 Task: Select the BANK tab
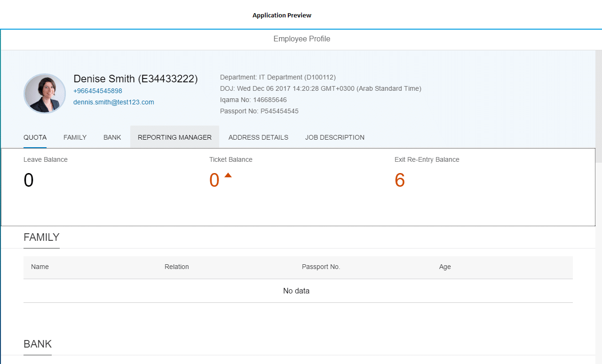coord(112,137)
